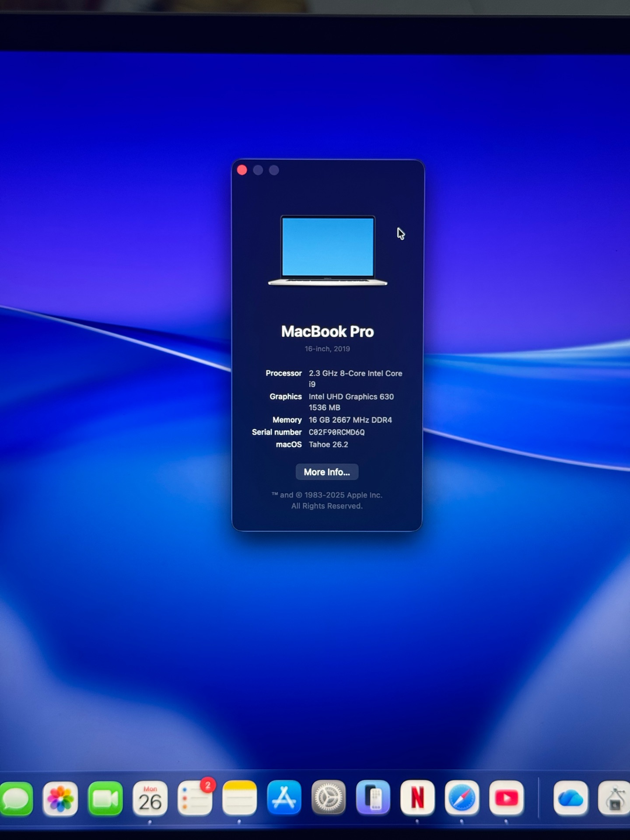Click the Memory label
Screen dimensions: 630x840
point(287,420)
